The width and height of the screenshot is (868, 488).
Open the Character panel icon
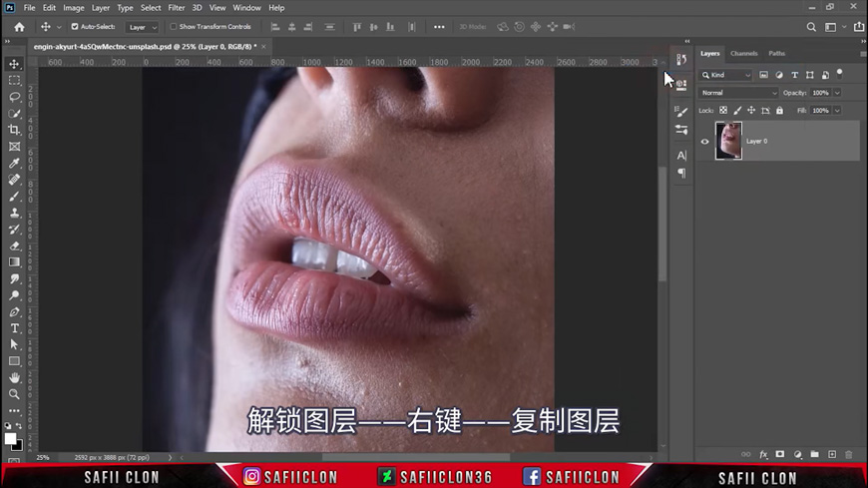point(681,156)
